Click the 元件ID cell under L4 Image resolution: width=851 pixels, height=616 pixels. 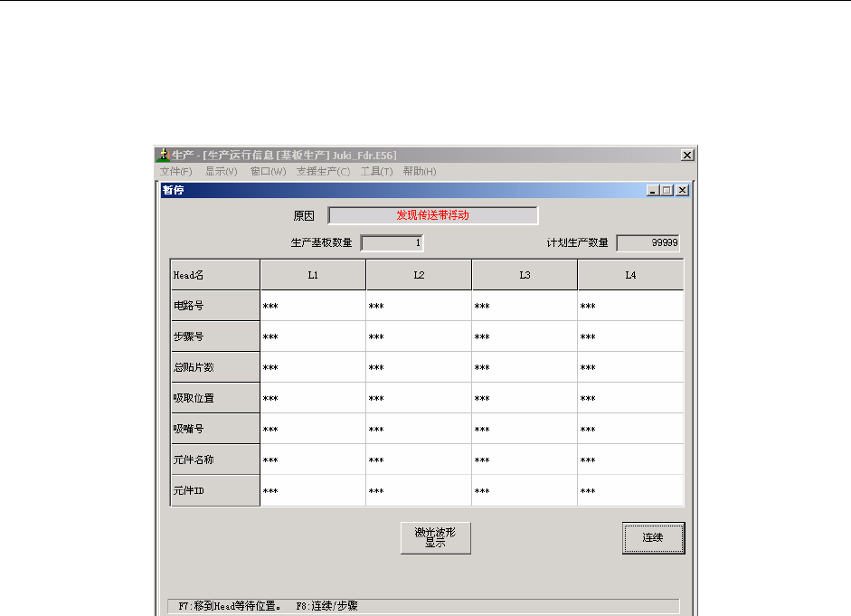[630, 490]
